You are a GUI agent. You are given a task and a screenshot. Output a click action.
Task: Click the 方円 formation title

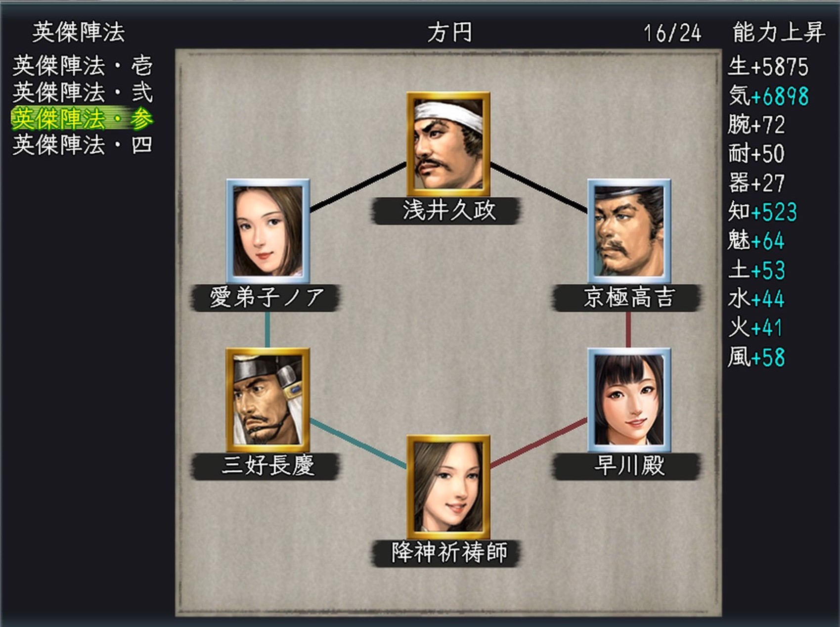(449, 33)
